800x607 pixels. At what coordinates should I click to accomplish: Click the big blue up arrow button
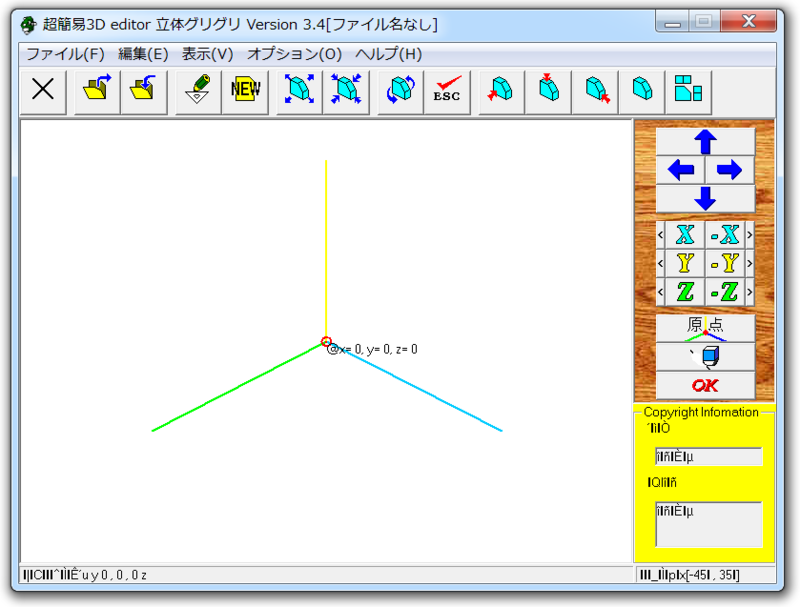(704, 141)
